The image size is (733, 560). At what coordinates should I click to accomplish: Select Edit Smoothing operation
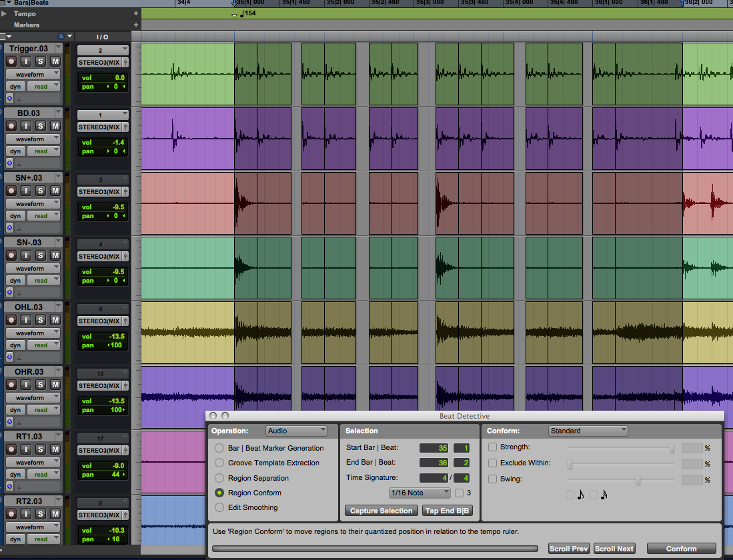pyautogui.click(x=219, y=507)
